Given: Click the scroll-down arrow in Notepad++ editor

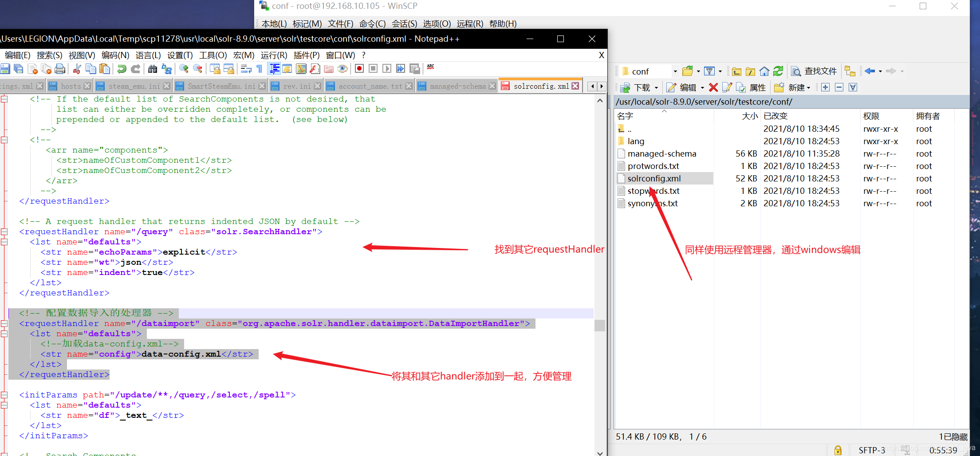Looking at the screenshot, I should [600, 453].
